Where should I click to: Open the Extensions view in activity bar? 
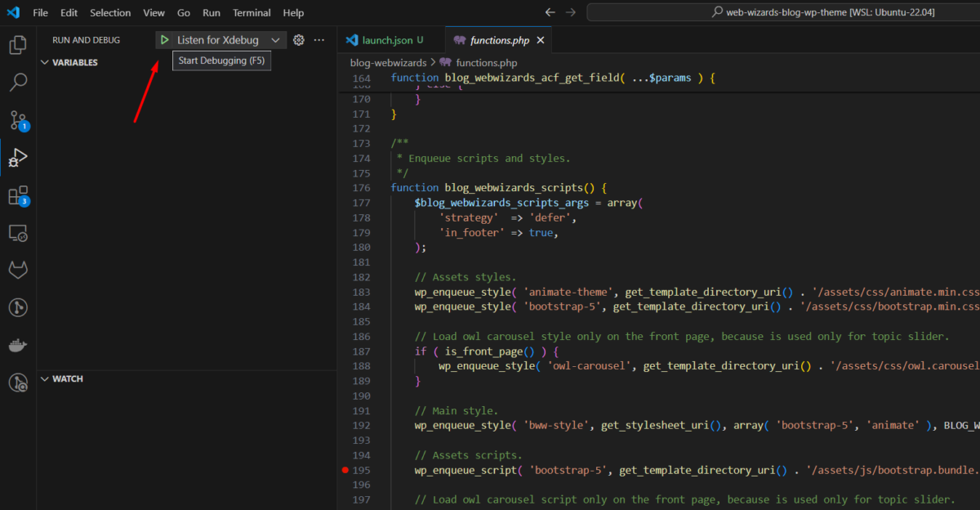tap(18, 195)
